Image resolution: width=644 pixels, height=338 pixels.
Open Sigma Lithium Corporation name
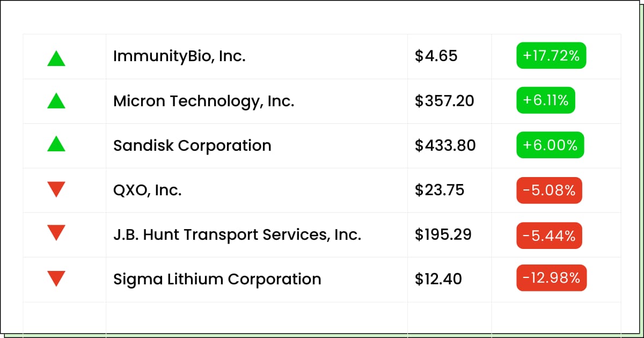217,279
